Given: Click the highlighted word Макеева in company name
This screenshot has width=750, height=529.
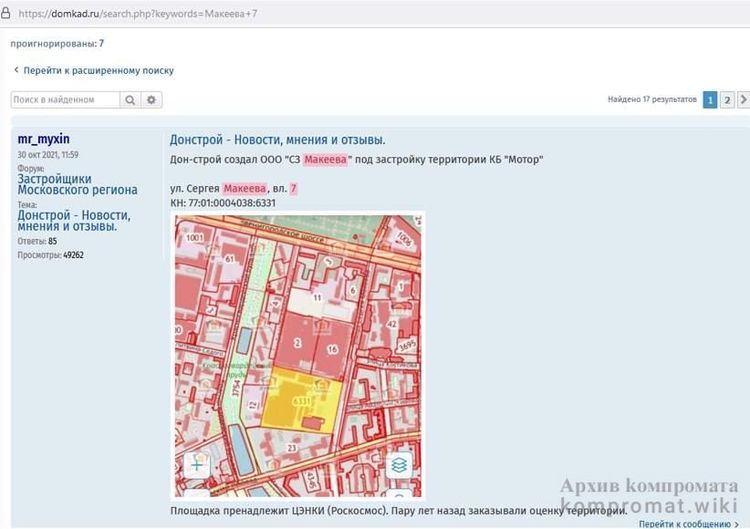Looking at the screenshot, I should click(x=325, y=159).
